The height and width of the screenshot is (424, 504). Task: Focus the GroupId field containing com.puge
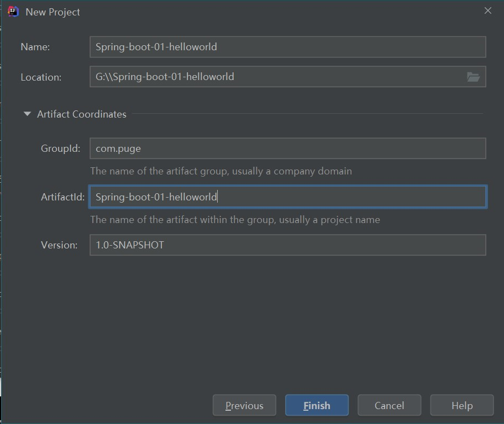point(288,149)
